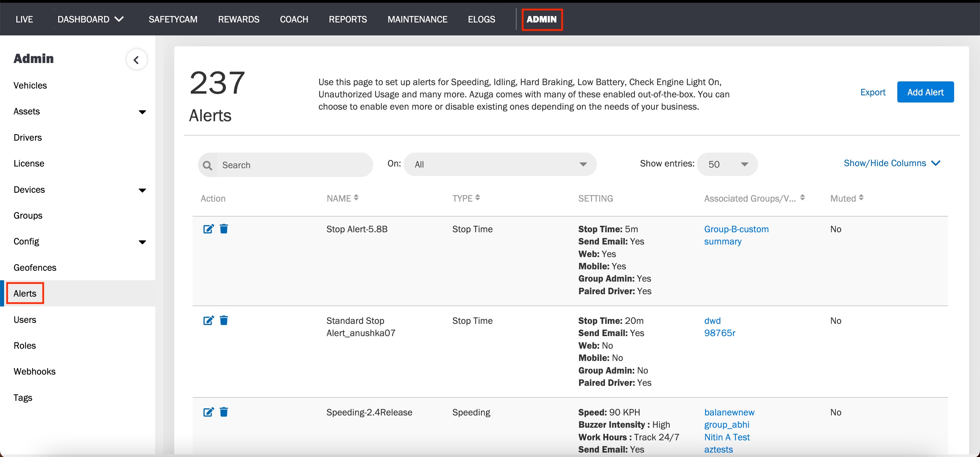Open the aztests link
This screenshot has height=457, width=980.
click(x=718, y=450)
